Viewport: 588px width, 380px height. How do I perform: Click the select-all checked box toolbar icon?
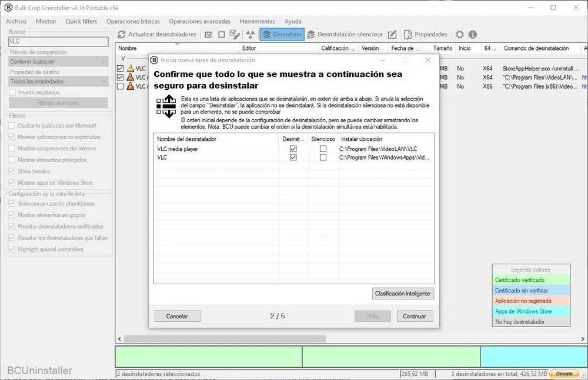(x=209, y=35)
